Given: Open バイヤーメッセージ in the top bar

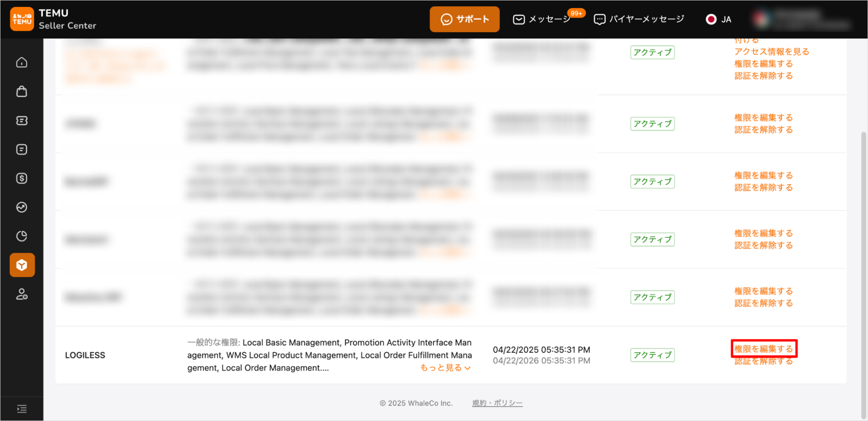Looking at the screenshot, I should [639, 19].
